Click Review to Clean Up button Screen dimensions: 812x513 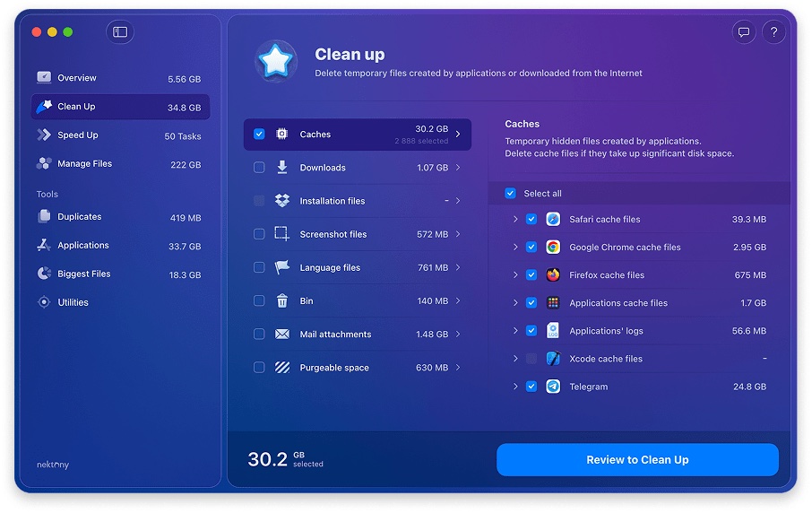pyautogui.click(x=637, y=459)
